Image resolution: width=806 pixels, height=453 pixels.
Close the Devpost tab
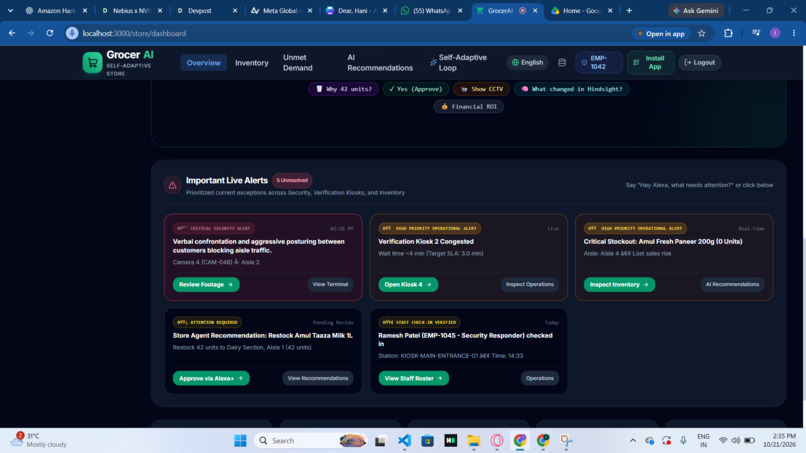click(235, 10)
